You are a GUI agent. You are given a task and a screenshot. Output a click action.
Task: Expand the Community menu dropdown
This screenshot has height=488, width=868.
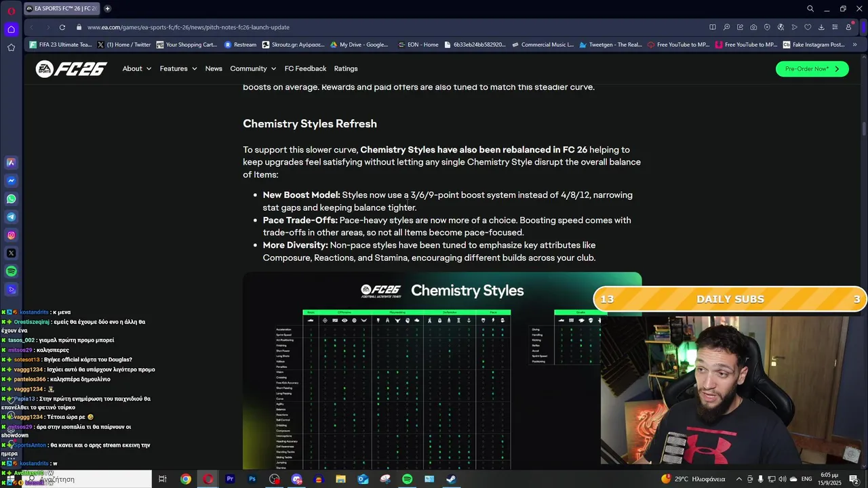pyautogui.click(x=253, y=68)
